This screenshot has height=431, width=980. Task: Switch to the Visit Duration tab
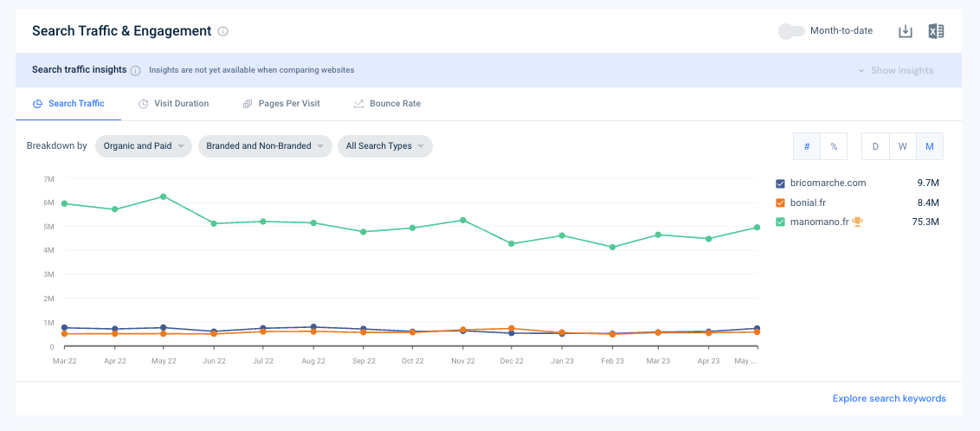pos(173,104)
